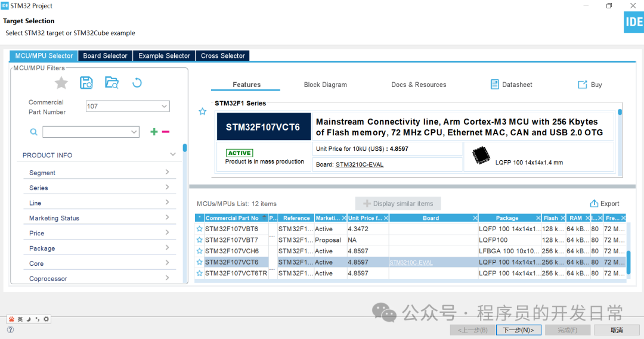The width and height of the screenshot is (644, 339).
Task: Toggle favorite star for STM32F107VCT6TR row
Action: [200, 273]
